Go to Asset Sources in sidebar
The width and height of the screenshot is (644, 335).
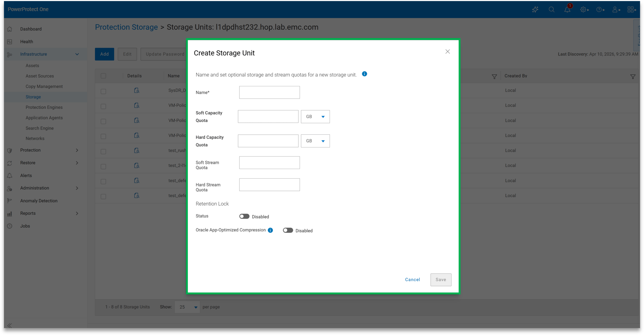(39, 76)
